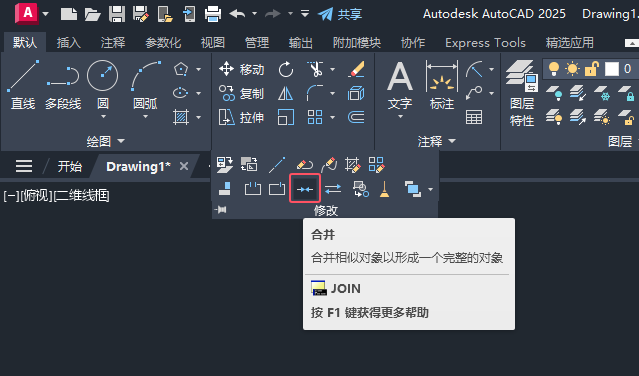The width and height of the screenshot is (639, 376).
Task: Click the Edit Spline icon
Action: coord(329,165)
